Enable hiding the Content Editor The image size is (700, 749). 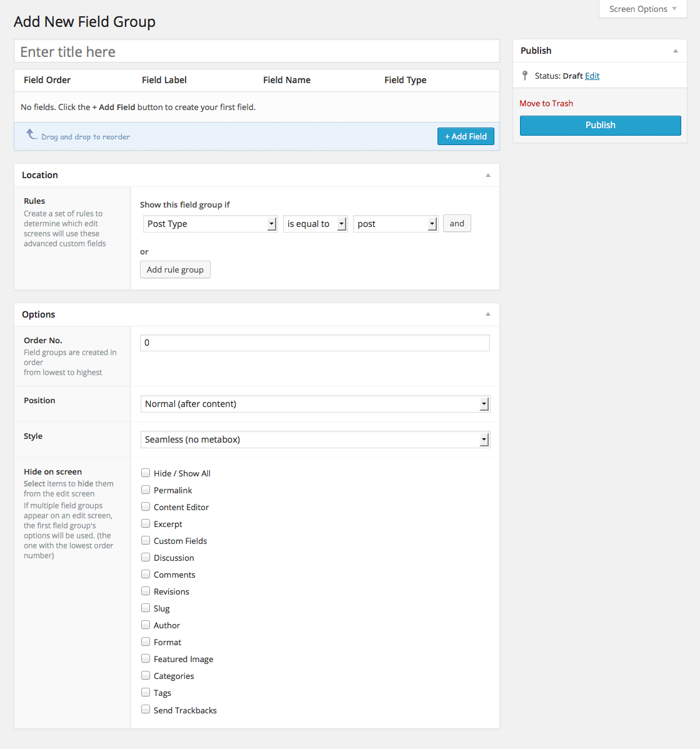(x=146, y=506)
